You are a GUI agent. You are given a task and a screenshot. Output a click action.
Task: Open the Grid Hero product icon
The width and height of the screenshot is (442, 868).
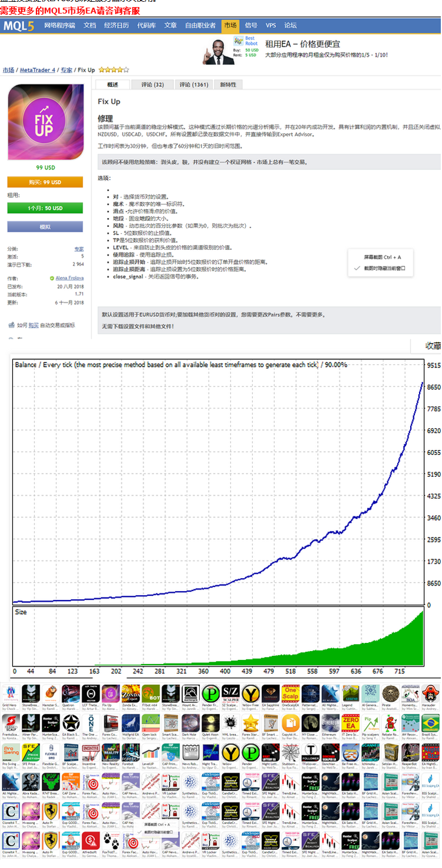click(x=10, y=694)
